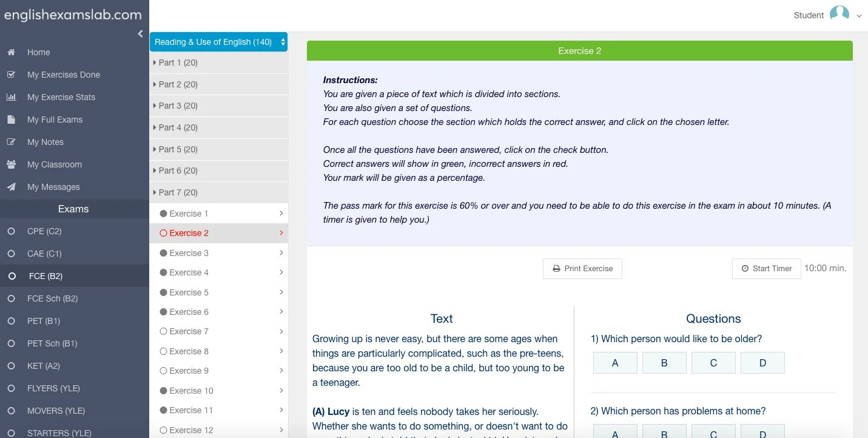This screenshot has width=868, height=438.
Task: Open the Reading & Use of English dropdown
Action: coord(218,42)
